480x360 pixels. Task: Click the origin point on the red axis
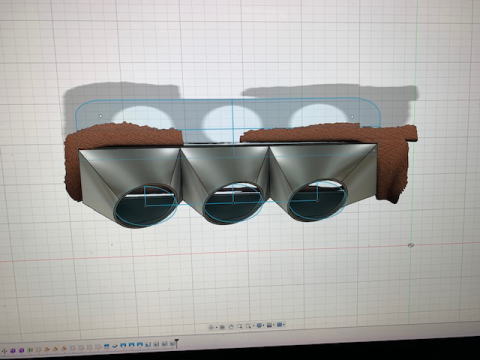pos(411,245)
